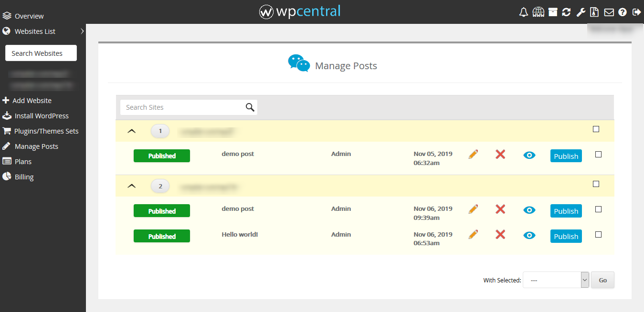View the Nov 06 09:39am demo post
The height and width of the screenshot is (312, 644).
coord(529,210)
